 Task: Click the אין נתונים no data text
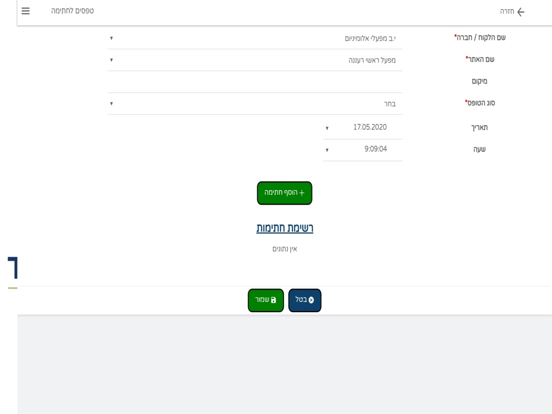click(285, 249)
